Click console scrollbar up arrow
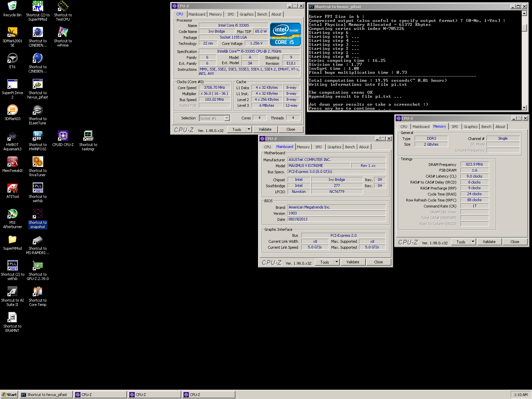This screenshot has height=399, width=532. coord(524,13)
